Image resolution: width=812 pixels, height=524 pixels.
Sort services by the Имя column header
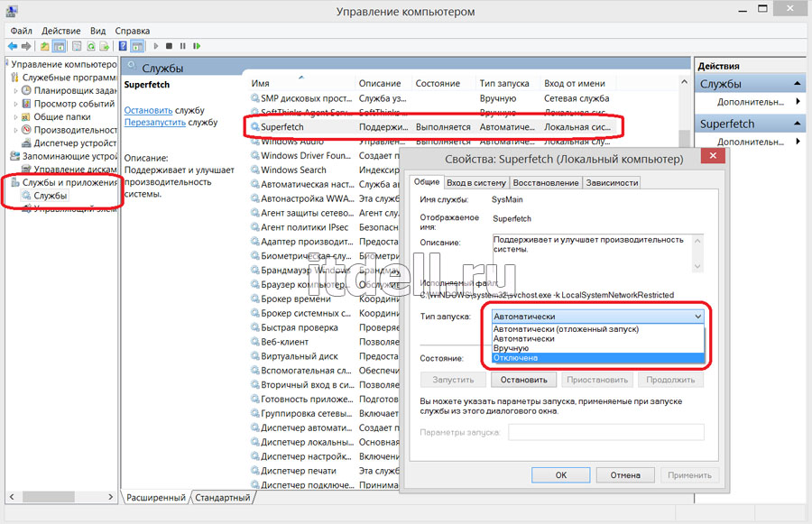302,83
